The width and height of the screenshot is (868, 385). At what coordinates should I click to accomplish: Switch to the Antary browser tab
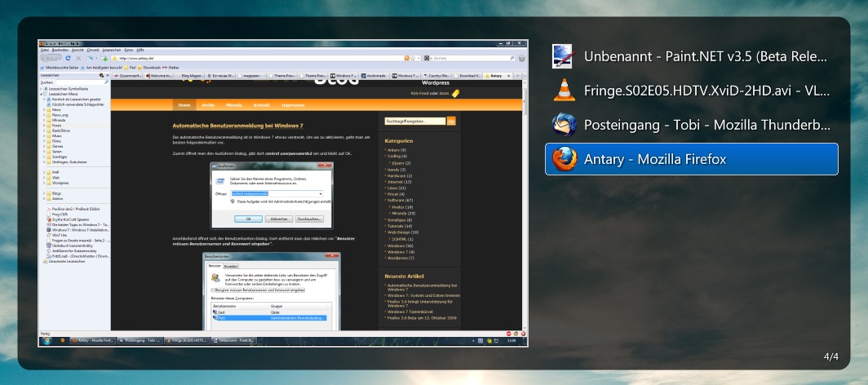pos(497,76)
